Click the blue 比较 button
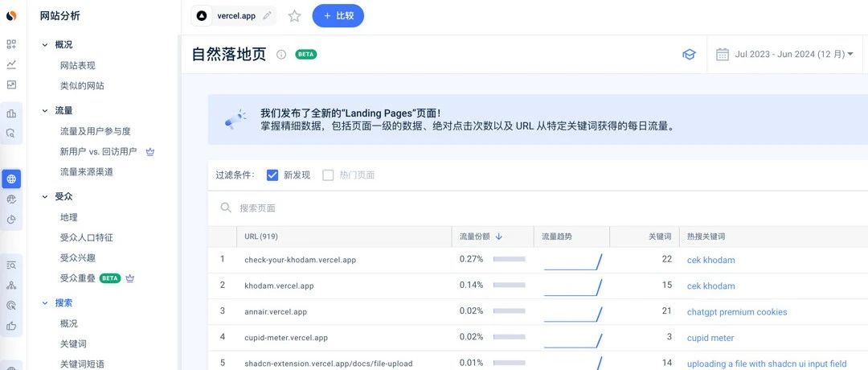The image size is (868, 370). [338, 15]
